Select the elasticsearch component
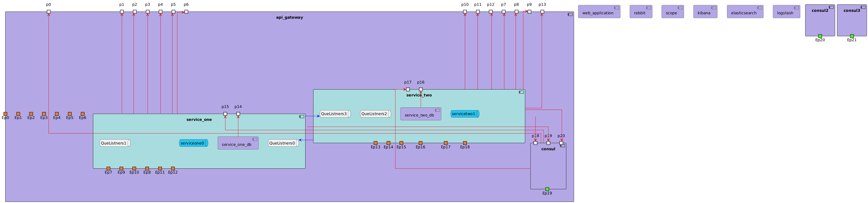The image size is (868, 203). click(745, 12)
